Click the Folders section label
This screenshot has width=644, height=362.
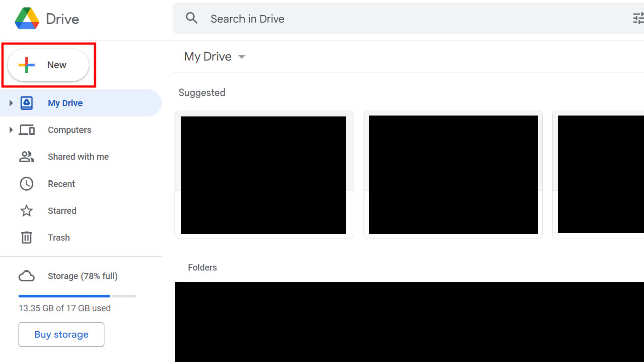(202, 267)
